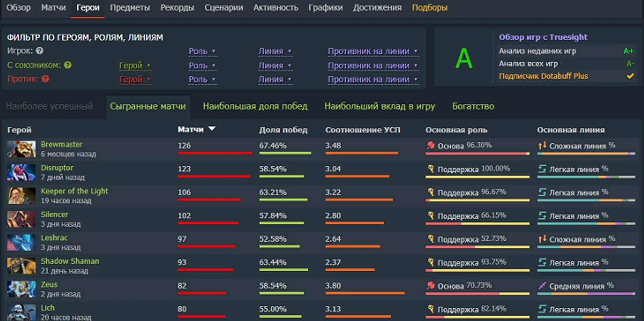Sort by Доля побед column header
644x321 pixels.
click(x=283, y=130)
